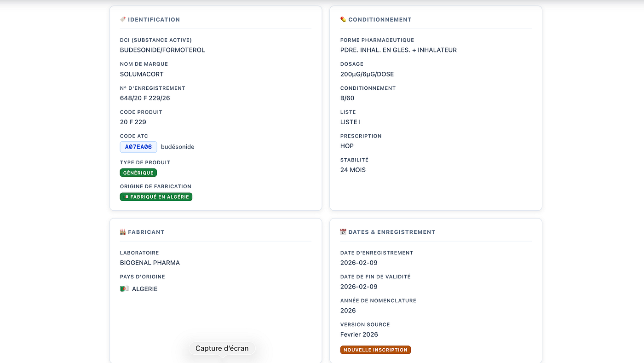The height and width of the screenshot is (363, 644).
Task: Select the dosage value 200µG/6µG/DOSE
Action: coord(367,74)
